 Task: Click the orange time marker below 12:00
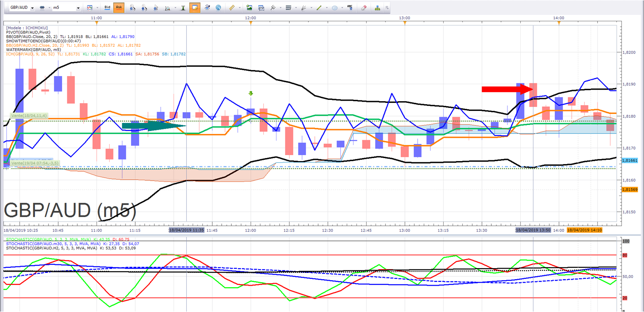pos(251,23)
